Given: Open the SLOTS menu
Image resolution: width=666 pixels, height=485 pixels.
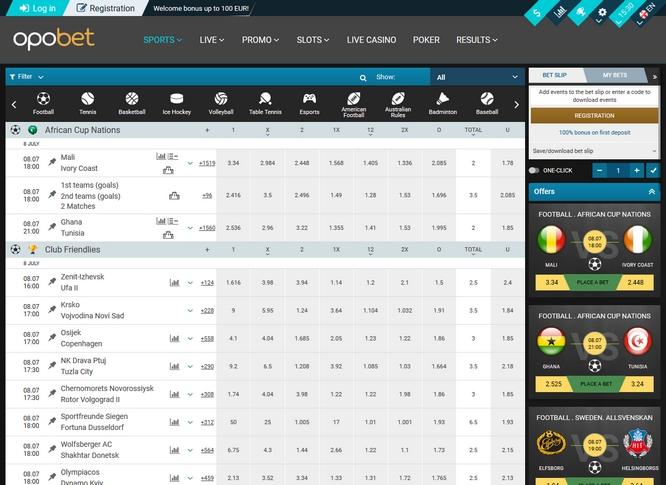Looking at the screenshot, I should (x=313, y=40).
